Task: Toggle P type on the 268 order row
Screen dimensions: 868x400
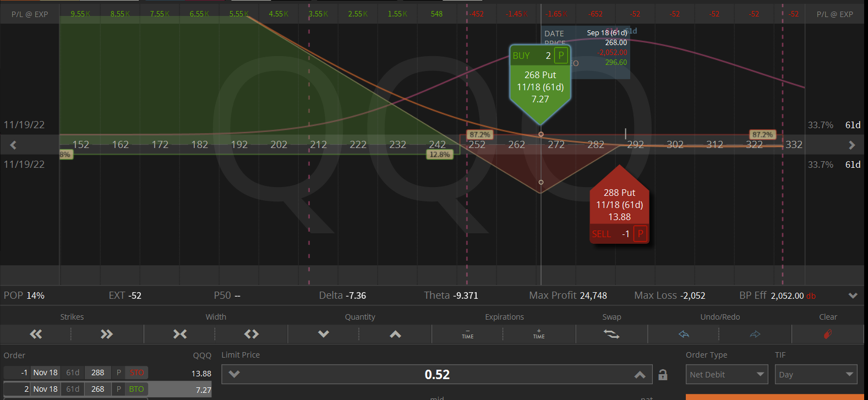Action: point(118,389)
